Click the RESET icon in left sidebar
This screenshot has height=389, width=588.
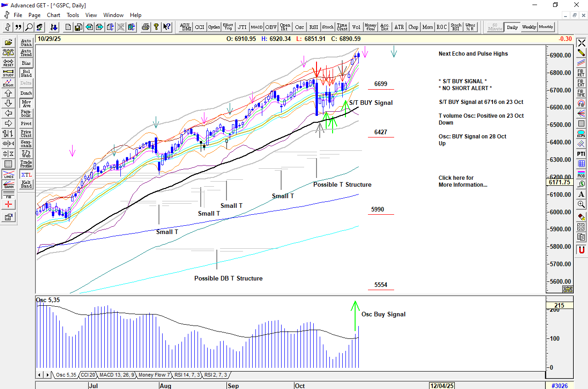tap(8, 63)
